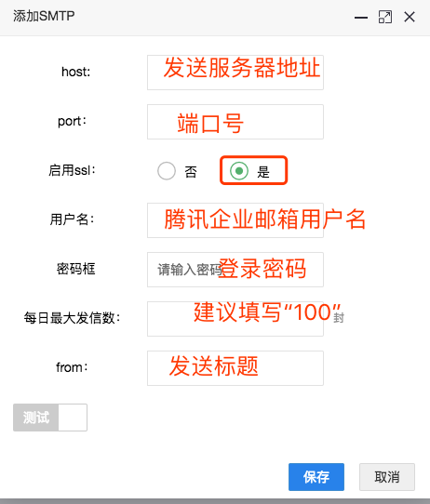
Task: Focus the 每日最大发信数 input field
Action: 235,319
